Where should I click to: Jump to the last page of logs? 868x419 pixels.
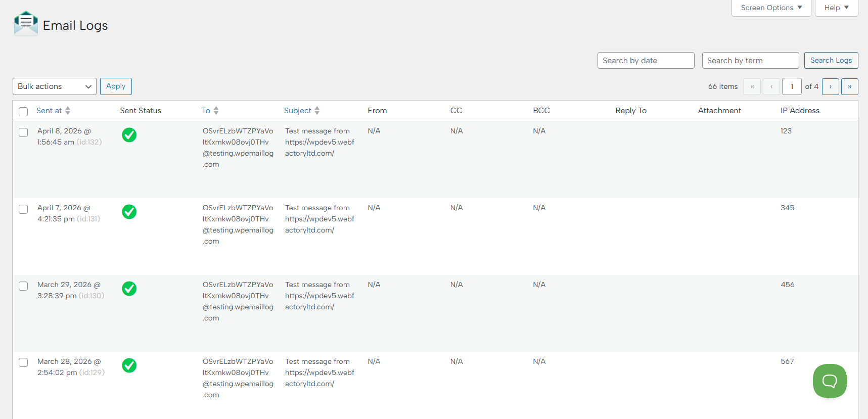pyautogui.click(x=849, y=86)
